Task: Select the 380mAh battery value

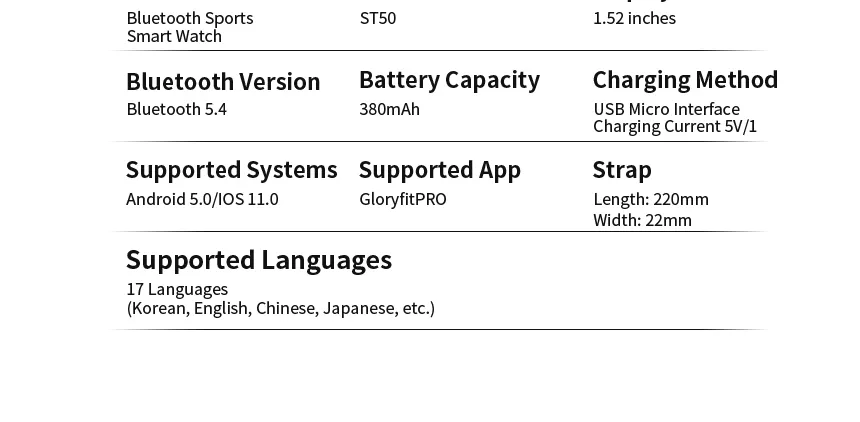Action: [x=389, y=109]
